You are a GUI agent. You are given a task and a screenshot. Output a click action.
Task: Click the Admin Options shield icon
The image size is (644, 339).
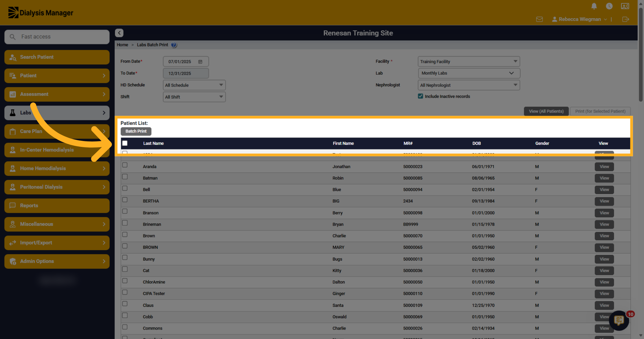point(13,261)
